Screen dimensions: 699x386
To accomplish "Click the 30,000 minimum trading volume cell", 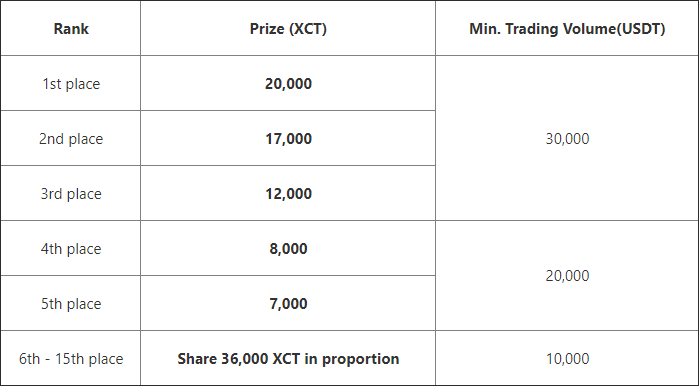I will point(567,138).
